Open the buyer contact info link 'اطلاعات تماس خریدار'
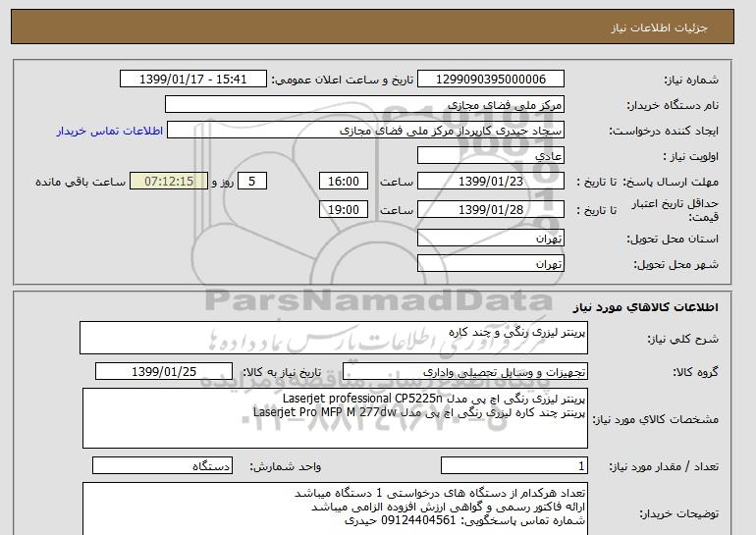The image size is (756, 535). pyautogui.click(x=109, y=131)
